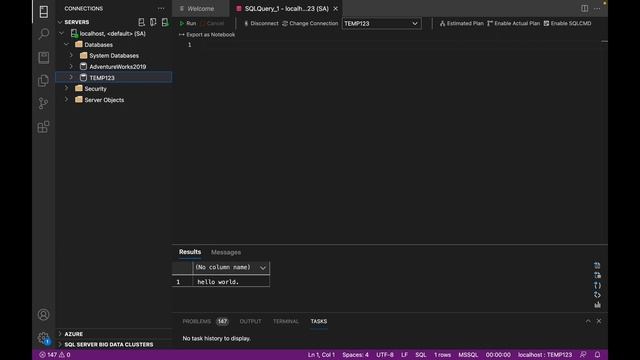Viewport: 640px width, 360px height.
Task: Switch to the Messages tab
Action: (x=226, y=252)
